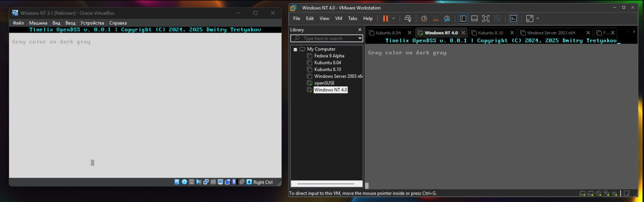This screenshot has width=644, height=202.
Task: Click the Send Ctrl+Alt+Del toolbar icon
Action: [x=408, y=19]
